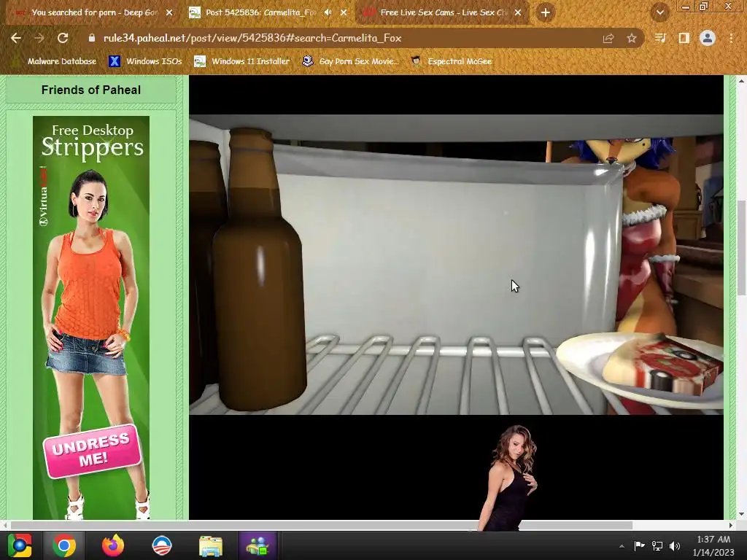Click the vertical scrollbar down arrow
Image resolution: width=747 pixels, height=560 pixels.
(741, 514)
